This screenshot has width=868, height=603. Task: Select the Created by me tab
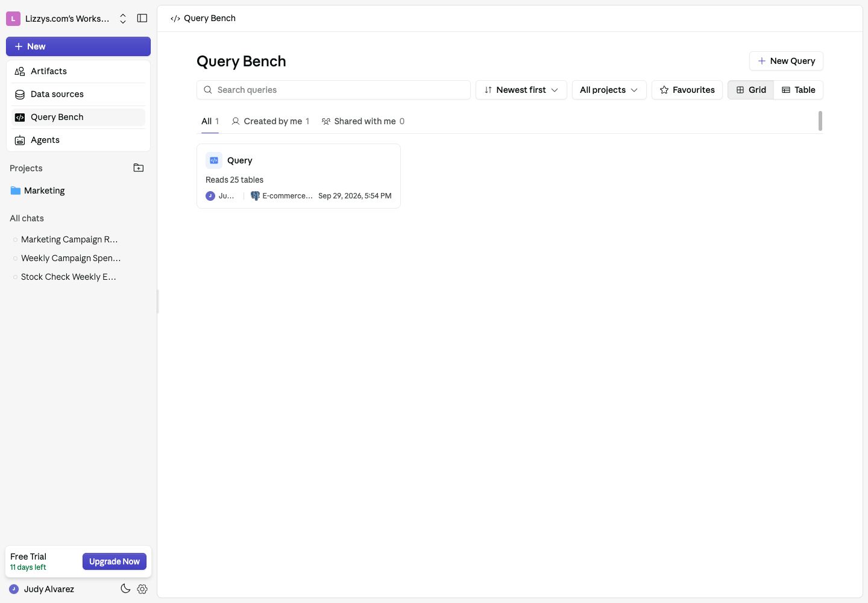point(271,121)
